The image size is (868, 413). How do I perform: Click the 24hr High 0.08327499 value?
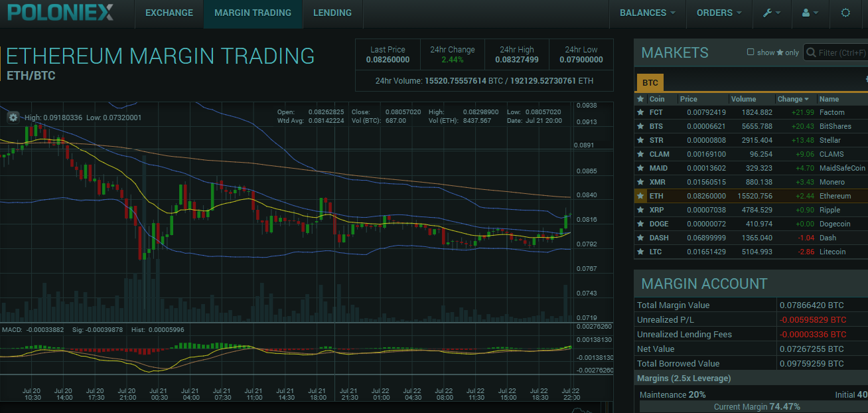pos(517,60)
